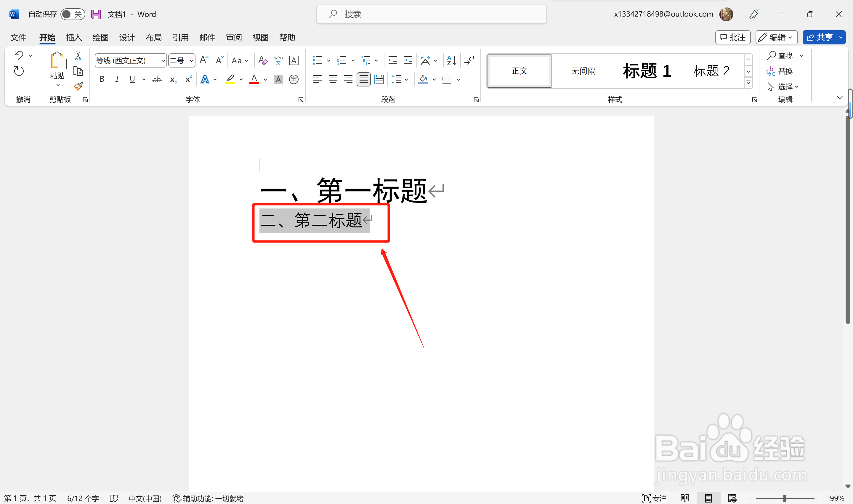Click the Focus mode button
This screenshot has width=853, height=504.
[x=654, y=498]
